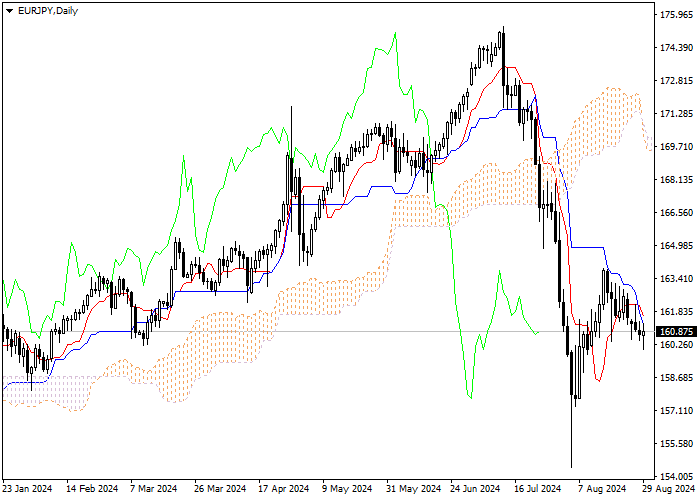Click price level 168.135 on scale
This screenshot has height=500, width=700.
(676, 179)
